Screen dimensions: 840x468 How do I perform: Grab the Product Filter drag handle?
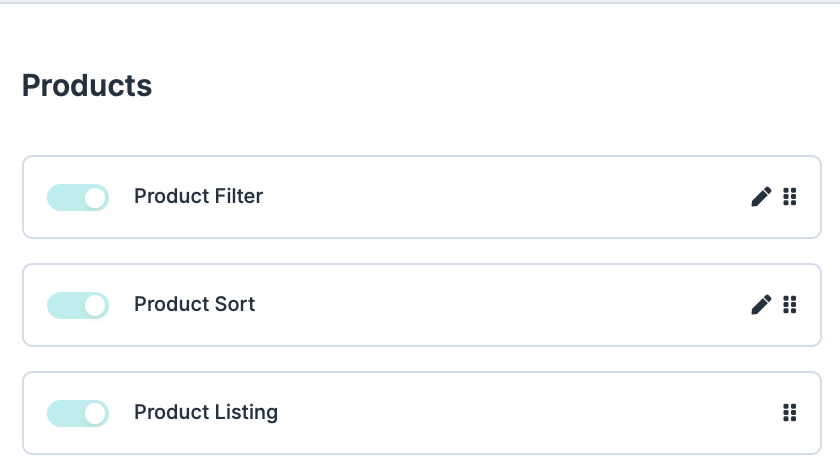click(x=789, y=197)
